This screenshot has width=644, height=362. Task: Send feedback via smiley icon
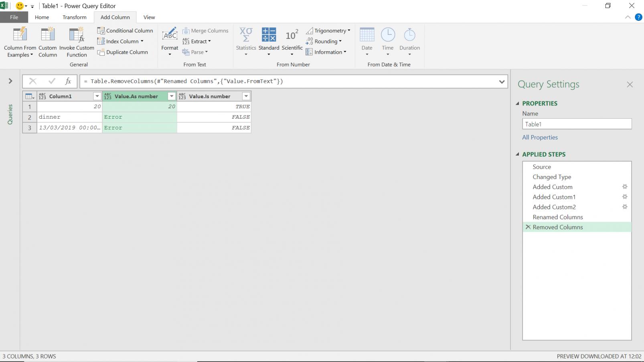click(x=19, y=6)
